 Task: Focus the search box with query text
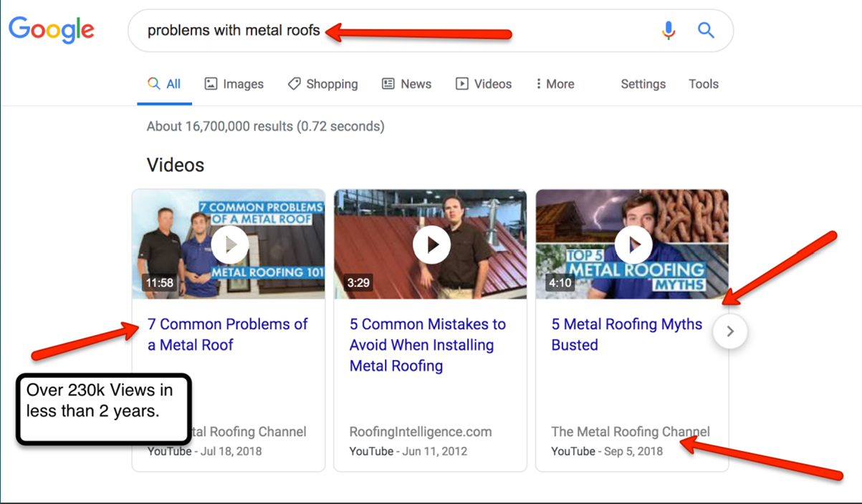[430, 31]
